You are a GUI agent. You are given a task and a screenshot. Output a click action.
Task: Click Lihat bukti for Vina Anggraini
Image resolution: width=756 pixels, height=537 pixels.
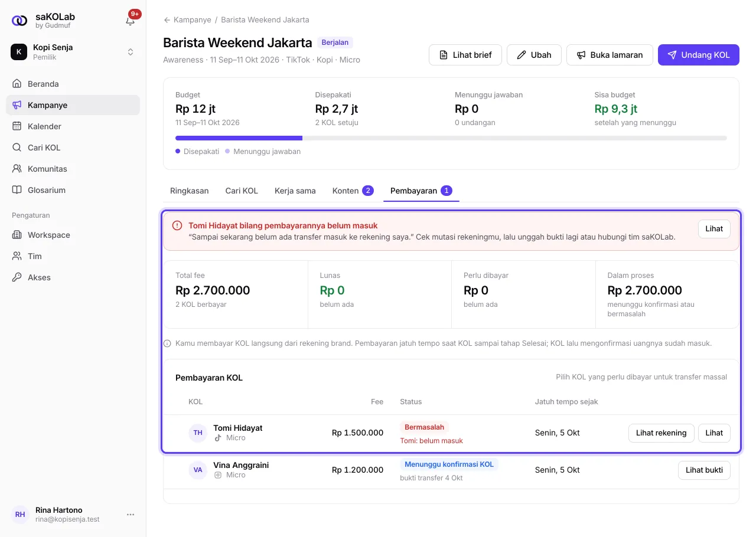[704, 470]
